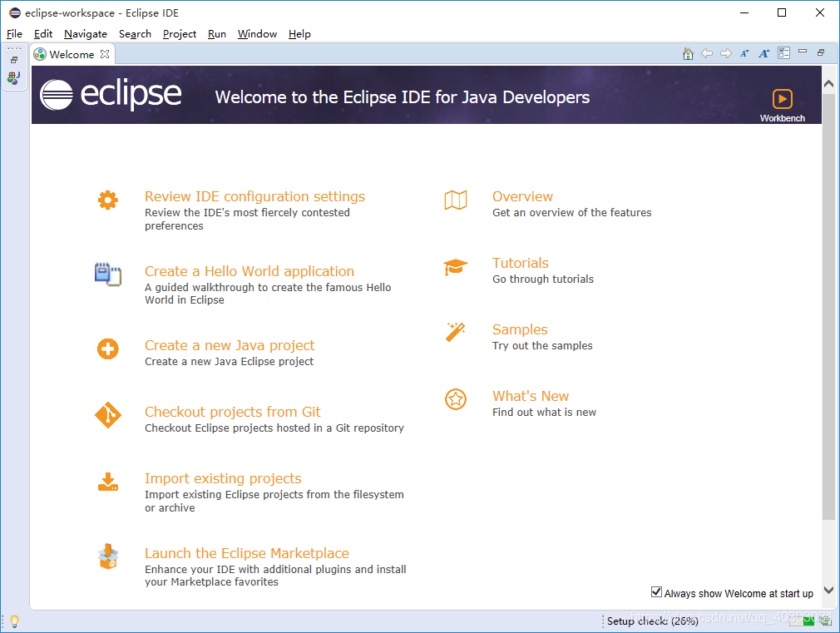Click the Eclipse Marketplace box icon
This screenshot has height=633, width=840.
108,556
